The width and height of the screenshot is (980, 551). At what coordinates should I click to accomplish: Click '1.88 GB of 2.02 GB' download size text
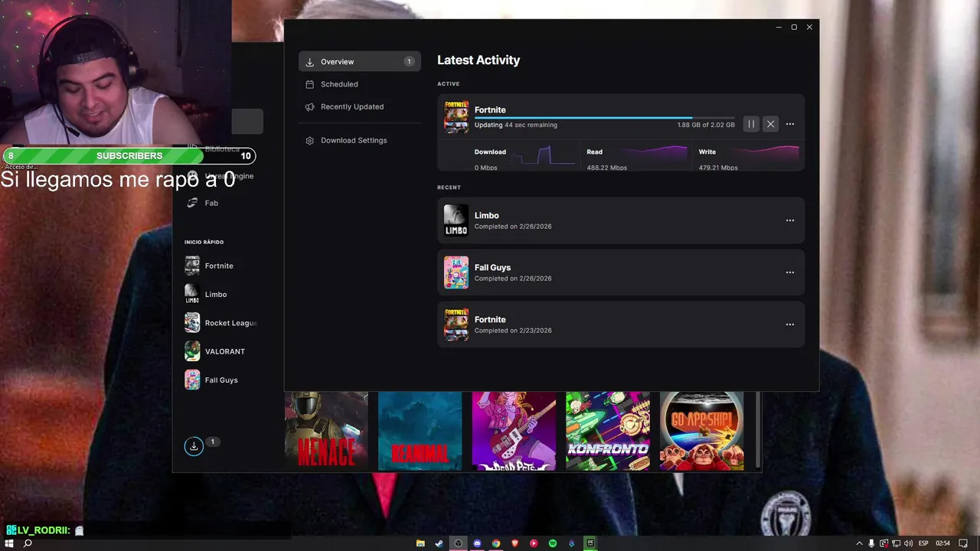(705, 125)
